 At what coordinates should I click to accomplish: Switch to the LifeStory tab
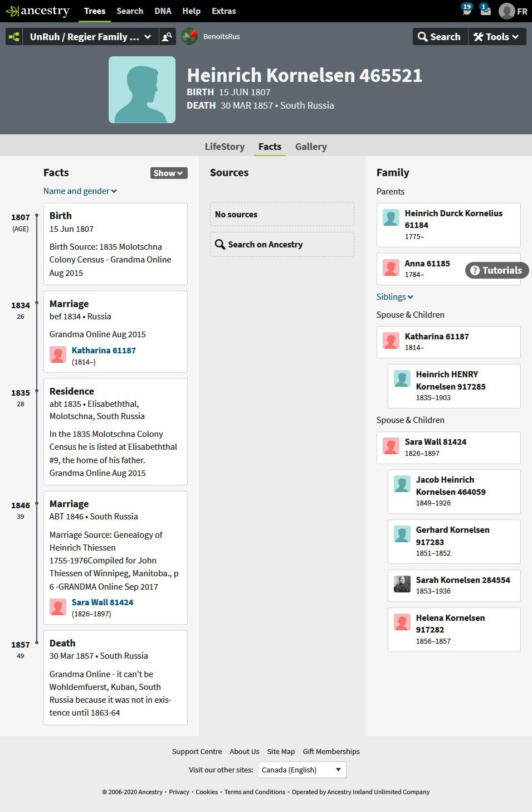coord(224,147)
